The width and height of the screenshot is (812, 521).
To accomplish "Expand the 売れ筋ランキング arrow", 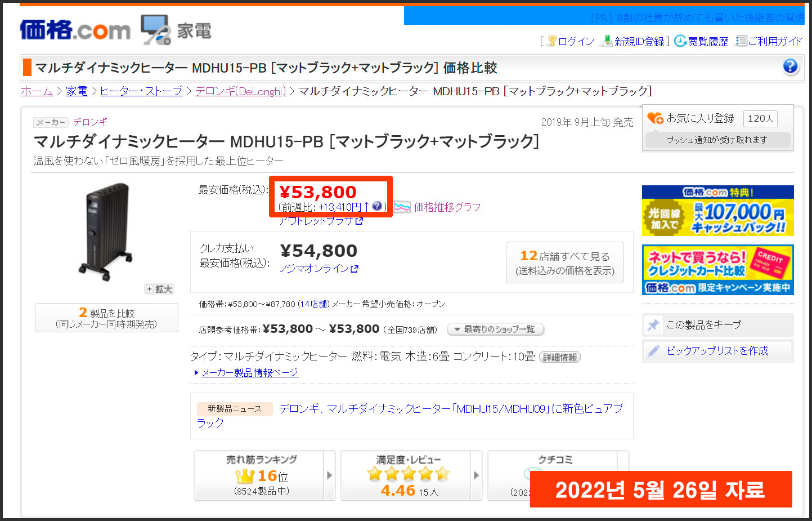I will 330,475.
